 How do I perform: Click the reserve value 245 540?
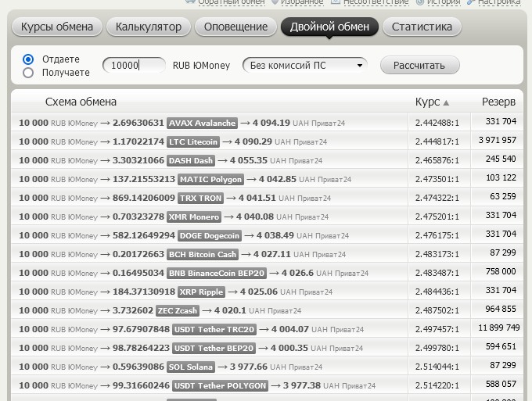[x=501, y=159]
